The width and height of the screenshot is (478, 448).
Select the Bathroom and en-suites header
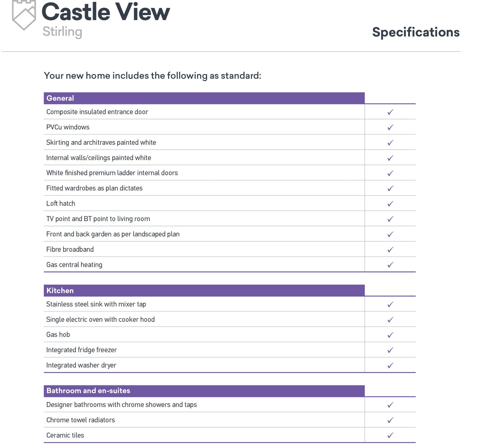click(88, 391)
